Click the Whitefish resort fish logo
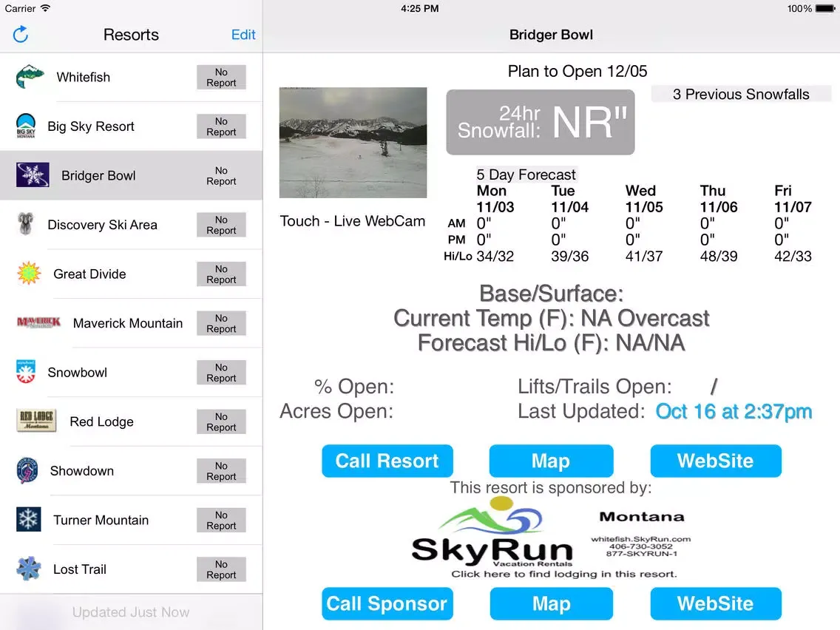 point(30,77)
